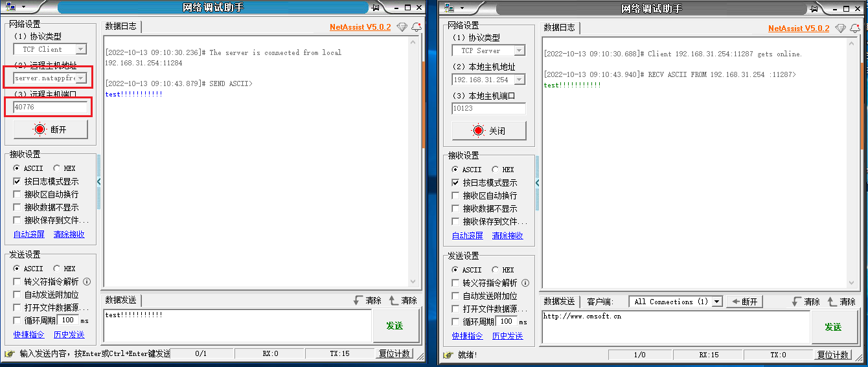Screen dimensions: 868x367
Task: Click the 关闭 button in server window
Action: click(x=489, y=131)
